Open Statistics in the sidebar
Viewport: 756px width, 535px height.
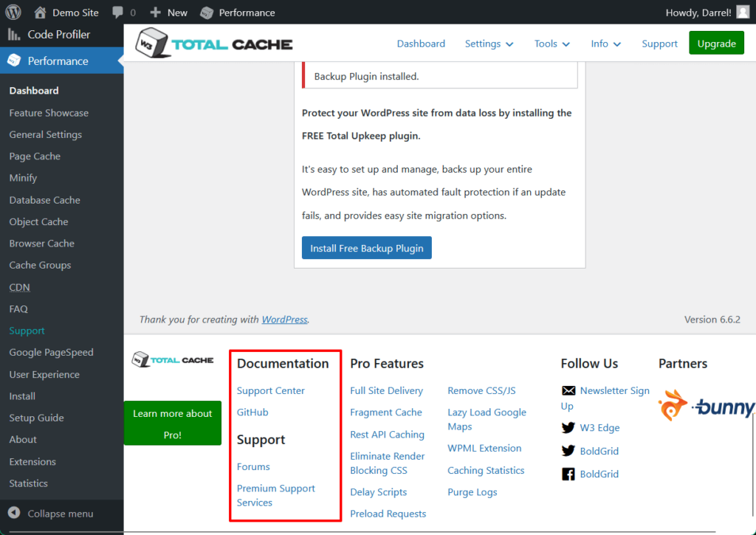pos(29,483)
